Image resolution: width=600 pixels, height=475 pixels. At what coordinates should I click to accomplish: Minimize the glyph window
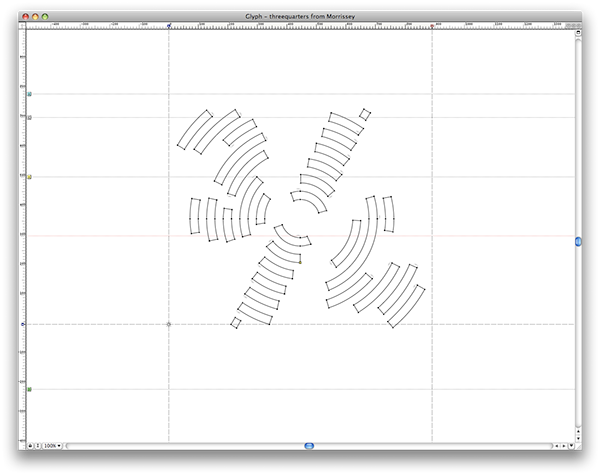(35, 16)
